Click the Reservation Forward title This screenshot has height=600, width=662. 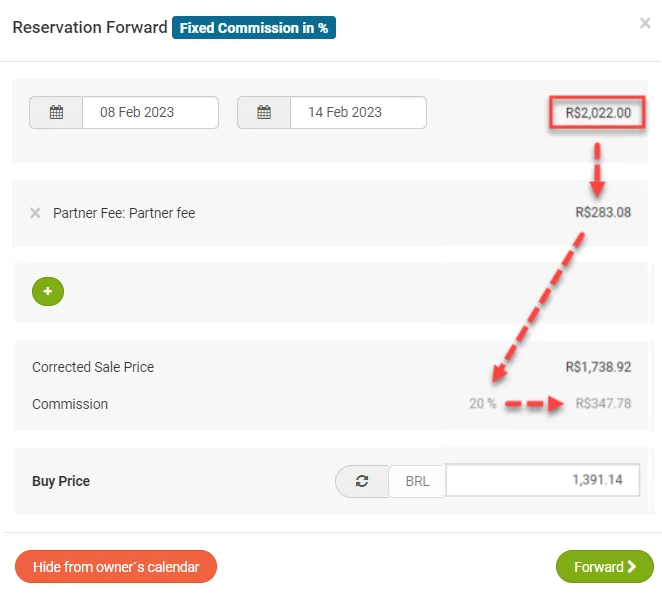coord(90,28)
